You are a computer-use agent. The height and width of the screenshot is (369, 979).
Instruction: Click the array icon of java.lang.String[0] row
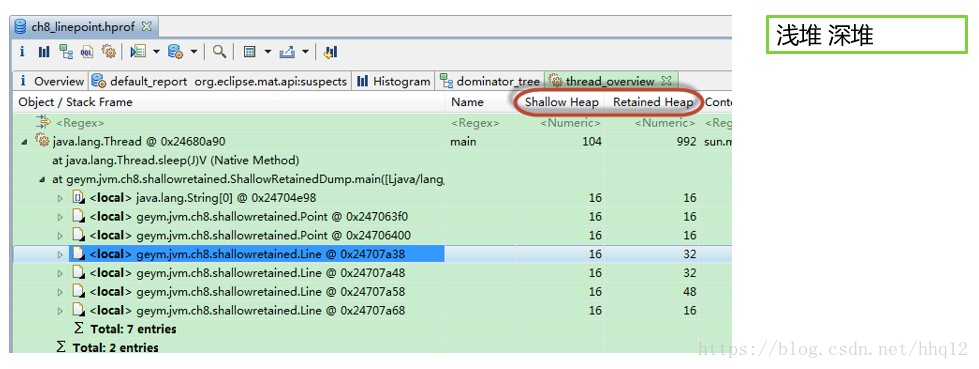pos(78,198)
